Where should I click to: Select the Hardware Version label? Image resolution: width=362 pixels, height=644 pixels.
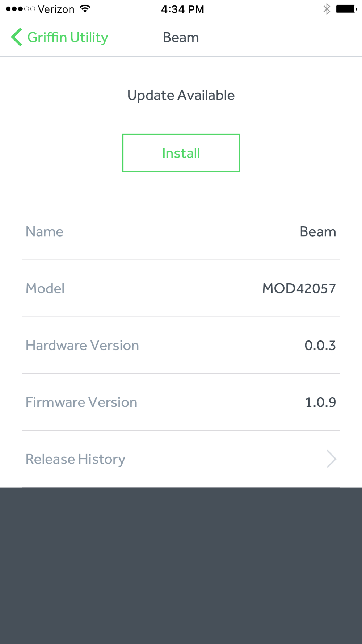click(82, 346)
